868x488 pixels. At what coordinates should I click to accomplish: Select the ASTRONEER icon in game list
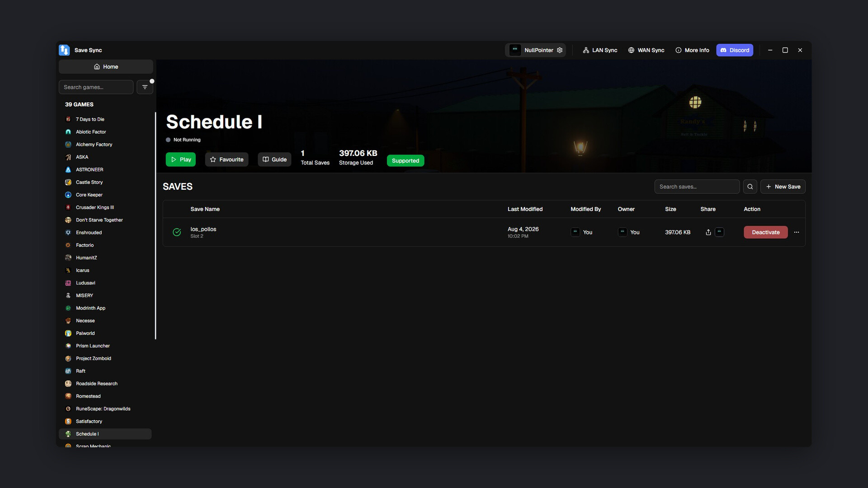tap(68, 170)
